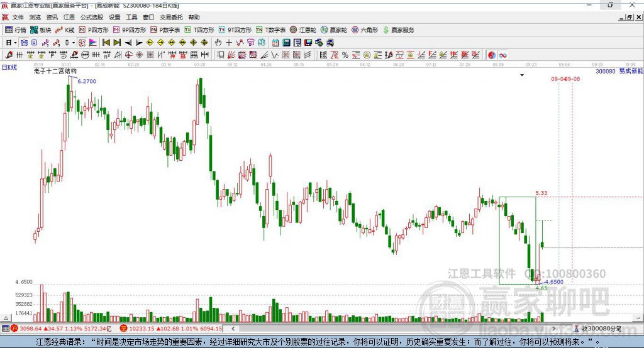Select the red pencil drawing tool
This screenshot has height=348, width=644.
tap(9, 55)
